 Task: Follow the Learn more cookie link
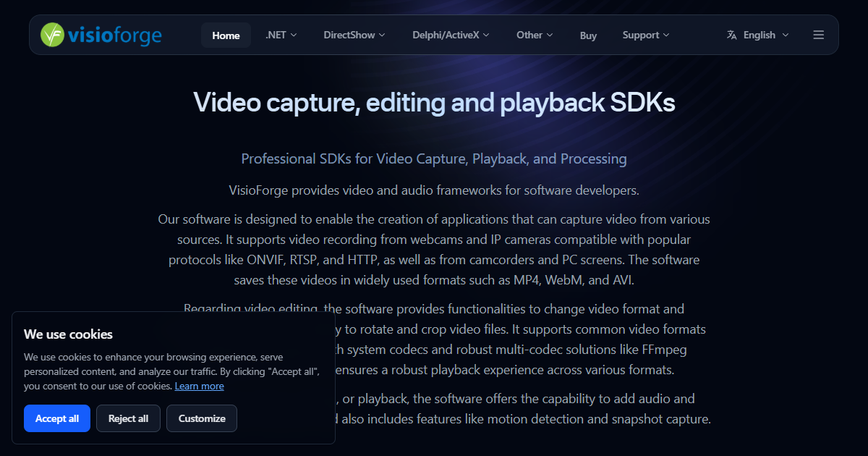199,387
